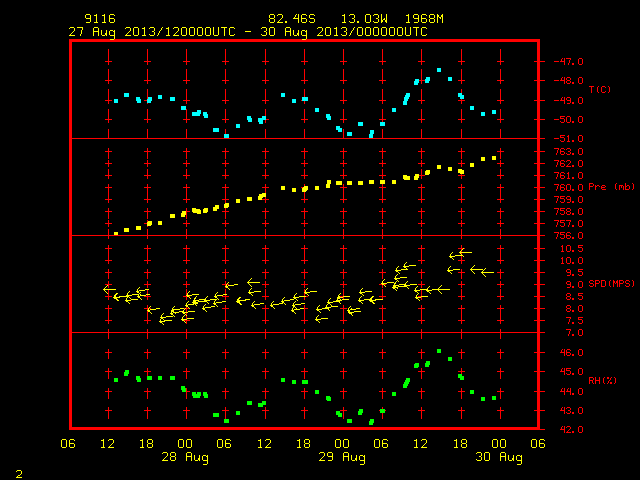Click the highest cyan temperature data point
This screenshot has width=640, height=480.
pos(439,70)
